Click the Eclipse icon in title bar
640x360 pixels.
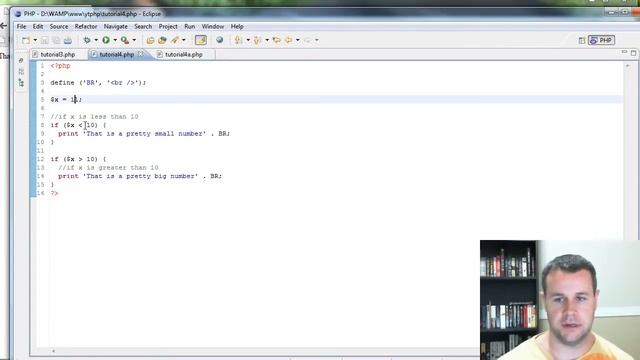[x=18, y=14]
